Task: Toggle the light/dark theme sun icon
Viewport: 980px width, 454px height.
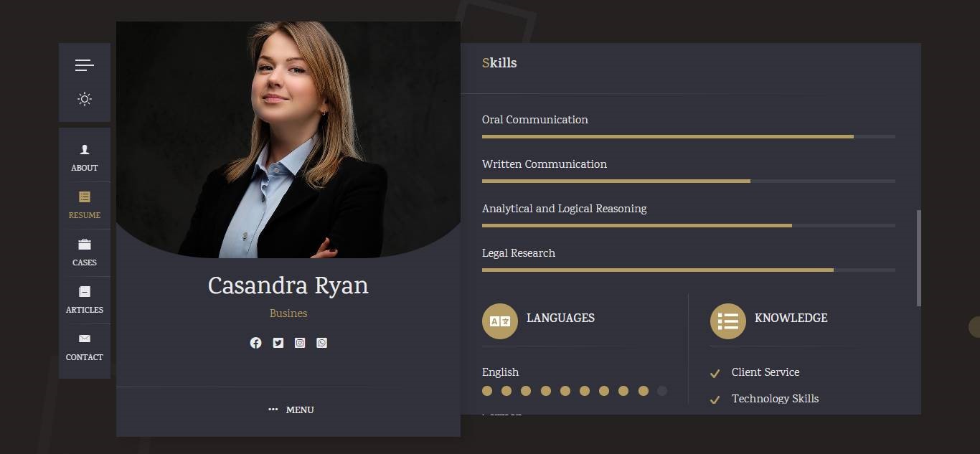Action: (85, 99)
